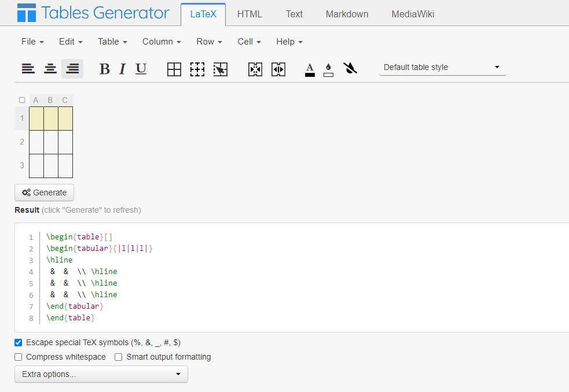Choose text color A icon
The height and width of the screenshot is (392, 569).
310,69
